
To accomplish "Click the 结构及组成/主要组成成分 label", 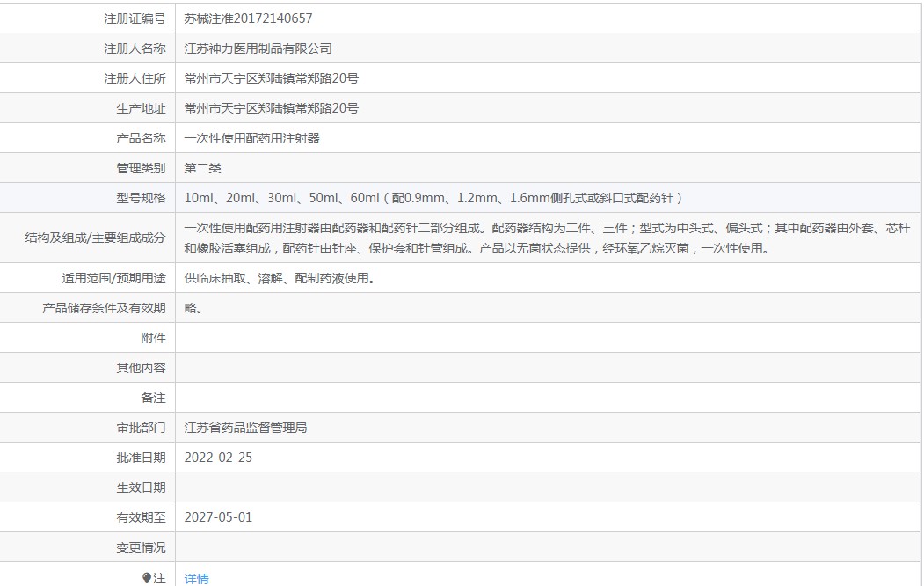I will pyautogui.click(x=95, y=238).
